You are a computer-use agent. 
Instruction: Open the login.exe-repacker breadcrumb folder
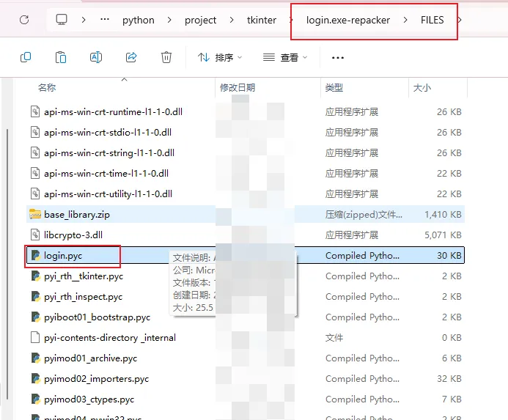tap(348, 20)
